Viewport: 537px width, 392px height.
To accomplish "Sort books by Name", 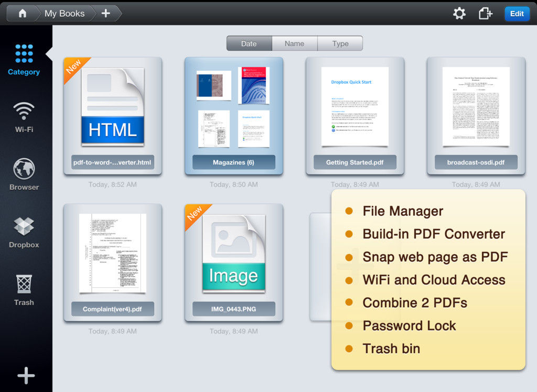I will pos(295,43).
